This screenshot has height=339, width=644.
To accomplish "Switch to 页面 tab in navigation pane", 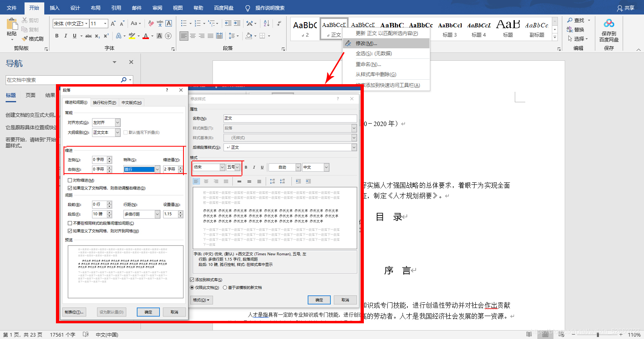I will (31, 95).
